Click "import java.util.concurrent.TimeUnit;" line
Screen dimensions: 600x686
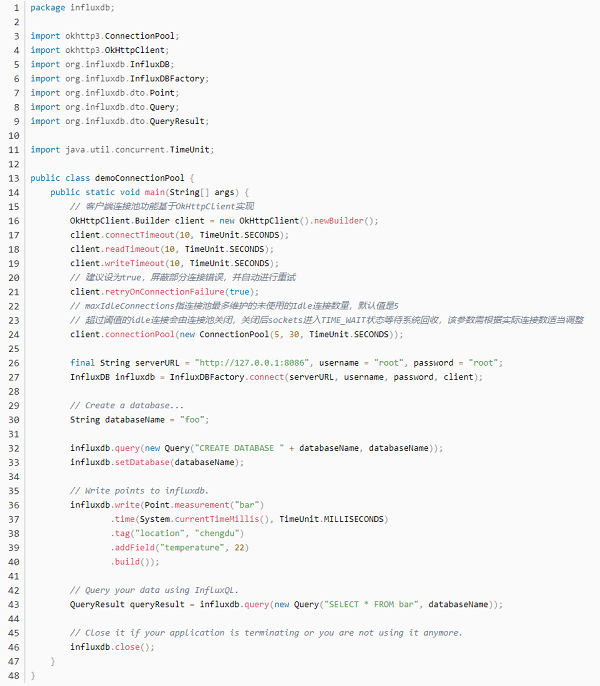(122, 150)
